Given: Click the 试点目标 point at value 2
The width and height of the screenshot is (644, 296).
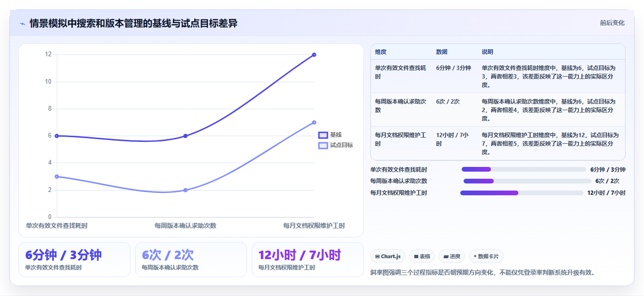Looking at the screenshot, I should [185, 190].
